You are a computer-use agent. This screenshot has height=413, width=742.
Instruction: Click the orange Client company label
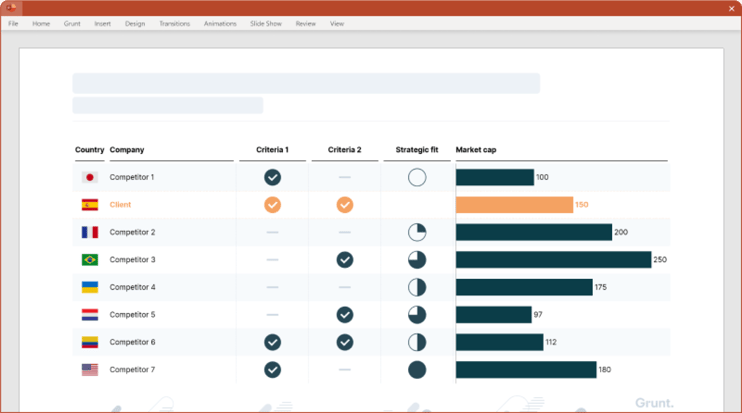pyautogui.click(x=120, y=205)
